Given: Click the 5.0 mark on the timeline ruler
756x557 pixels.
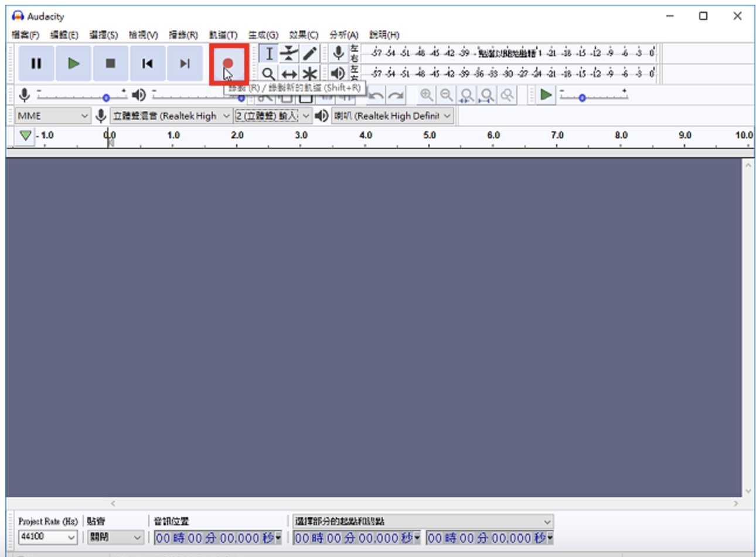Looking at the screenshot, I should tap(430, 135).
